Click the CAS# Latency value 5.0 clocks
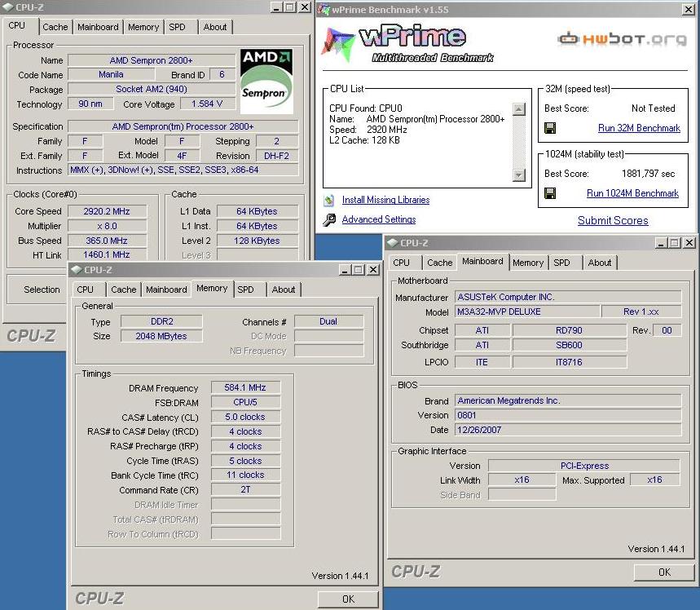 click(x=245, y=417)
